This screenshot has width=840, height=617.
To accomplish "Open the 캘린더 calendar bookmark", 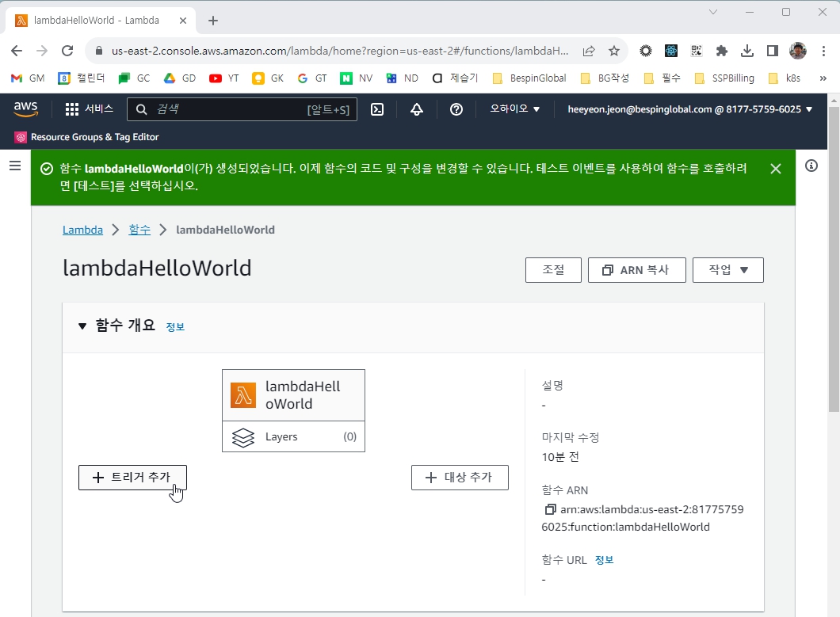I will (x=82, y=78).
